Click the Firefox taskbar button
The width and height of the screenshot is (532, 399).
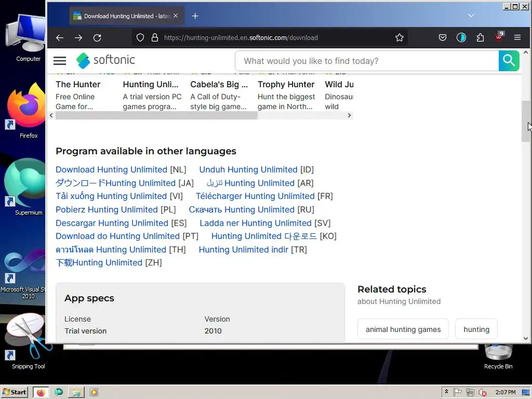(41, 392)
